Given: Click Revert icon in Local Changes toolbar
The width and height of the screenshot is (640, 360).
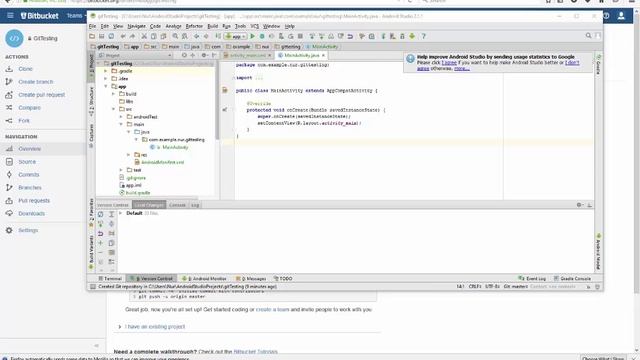Looking at the screenshot, I should (x=100, y=233).
